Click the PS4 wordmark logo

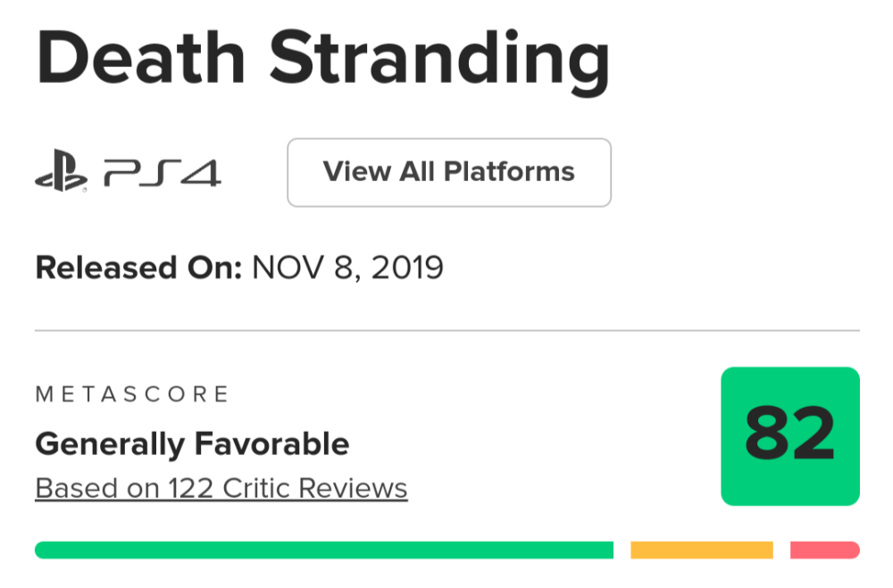tap(162, 172)
